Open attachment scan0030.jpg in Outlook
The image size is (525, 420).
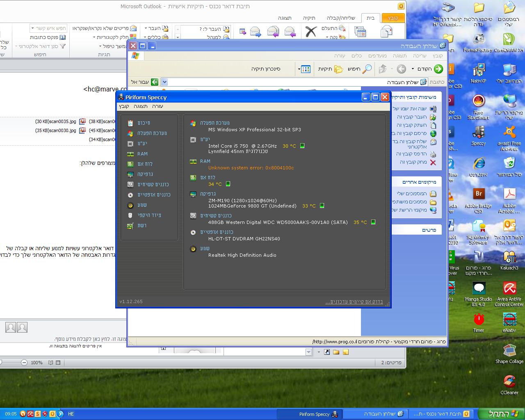(60, 130)
